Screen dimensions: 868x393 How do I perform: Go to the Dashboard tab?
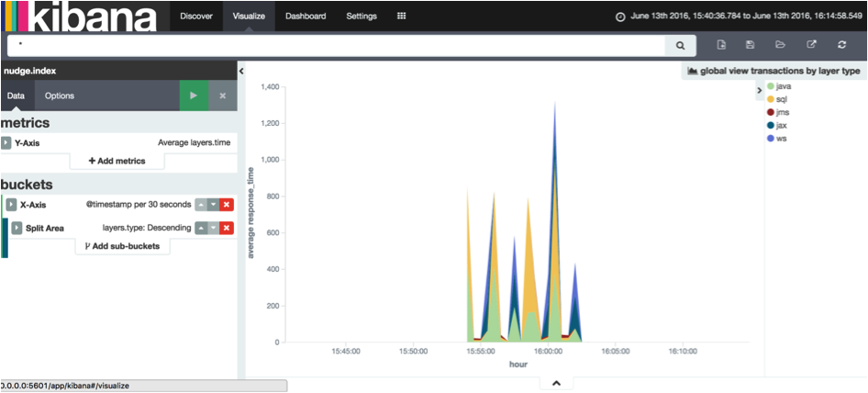(x=306, y=17)
